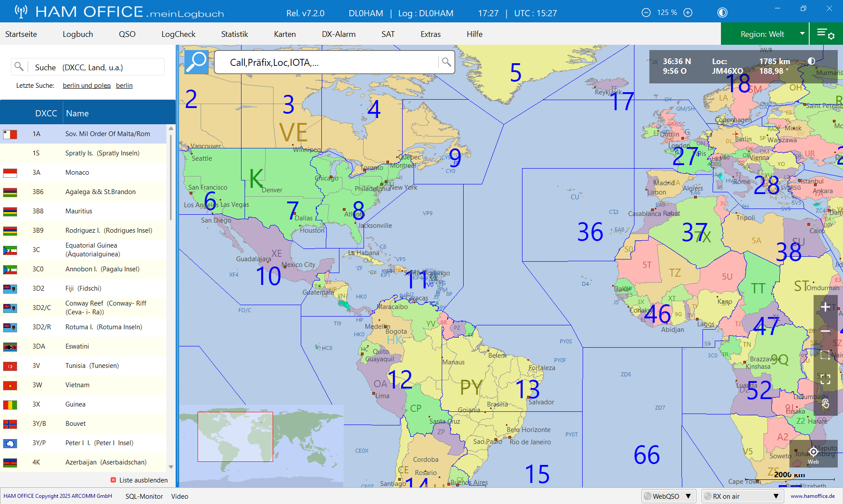This screenshot has height=504, width=843.
Task: Zoom in the map with plus button
Action: [x=825, y=307]
